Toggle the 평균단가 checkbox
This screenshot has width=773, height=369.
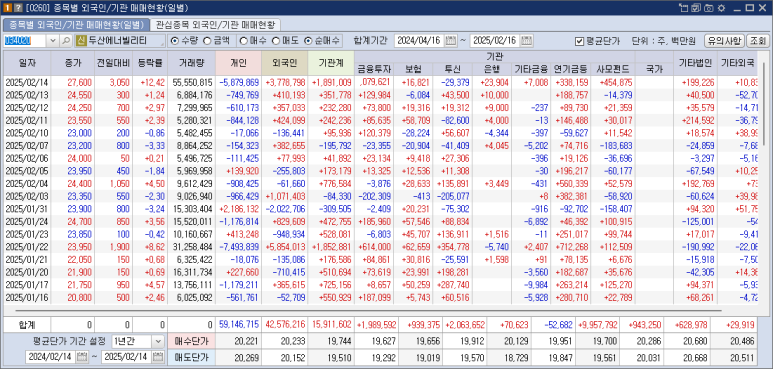579,41
